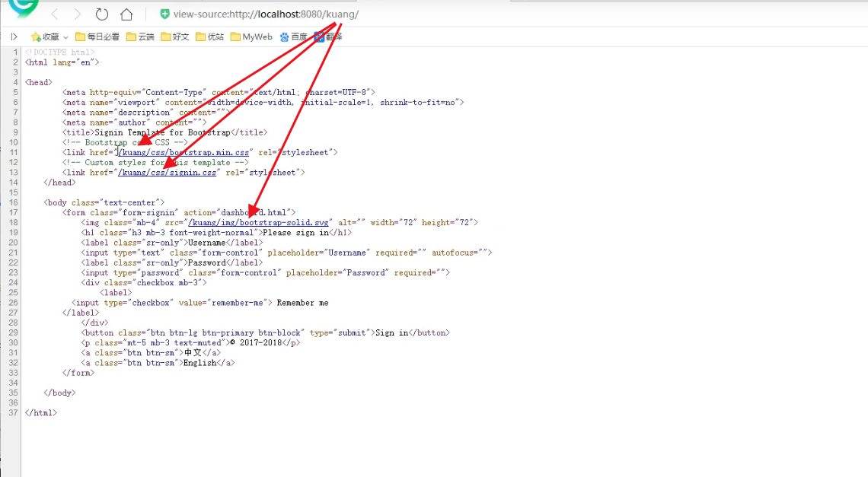Click the 'Sign in' button source text
868x477 pixels.
coord(391,332)
